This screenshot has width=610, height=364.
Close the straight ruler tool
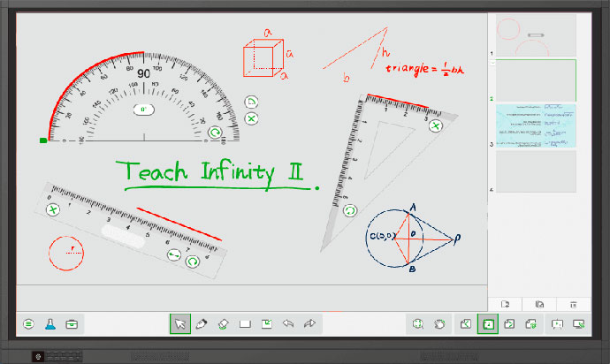[x=53, y=210]
